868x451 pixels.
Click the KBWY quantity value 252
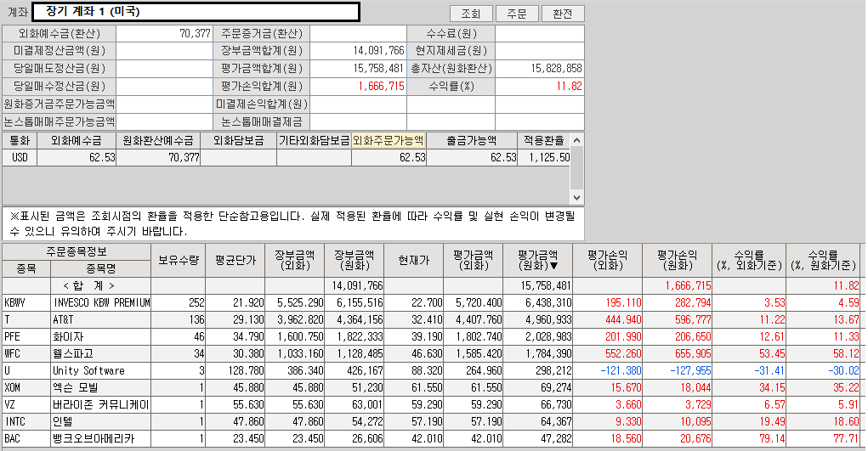coord(196,302)
